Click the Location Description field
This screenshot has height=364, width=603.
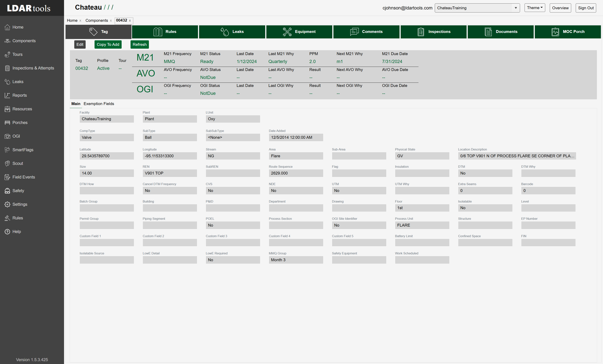[x=517, y=156]
